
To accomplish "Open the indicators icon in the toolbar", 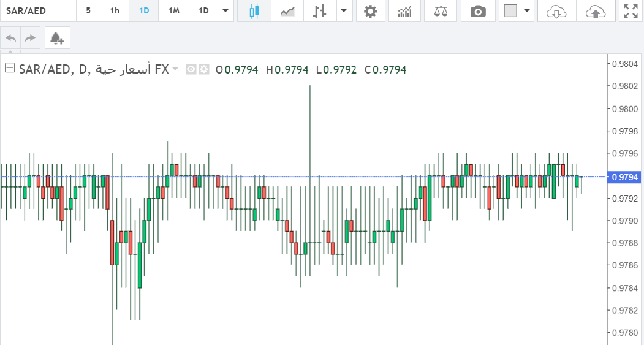I will [404, 11].
